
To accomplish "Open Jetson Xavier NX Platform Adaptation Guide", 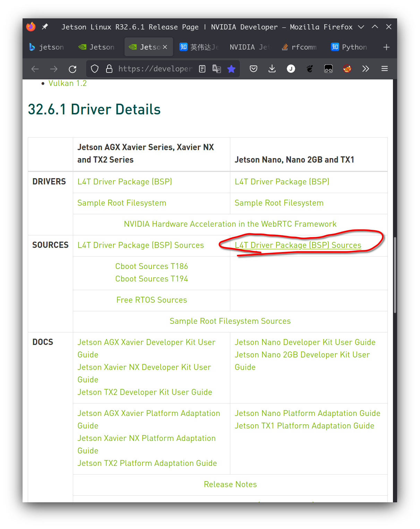I will pyautogui.click(x=147, y=444).
